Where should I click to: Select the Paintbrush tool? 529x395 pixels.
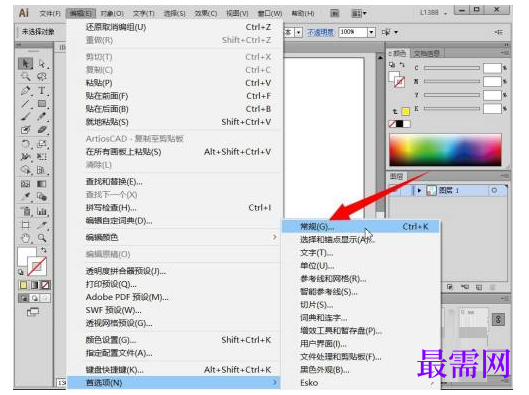(x=26, y=117)
